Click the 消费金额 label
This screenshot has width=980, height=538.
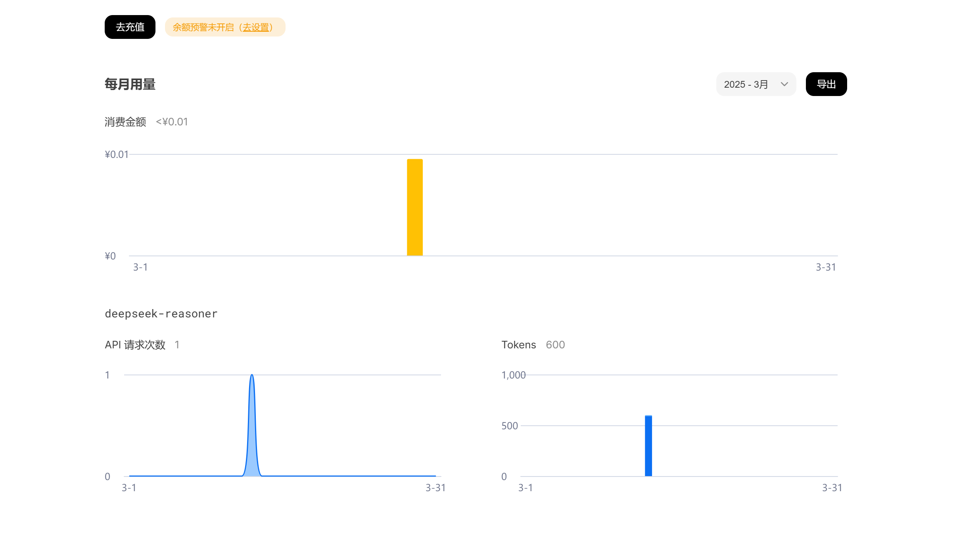[125, 122]
